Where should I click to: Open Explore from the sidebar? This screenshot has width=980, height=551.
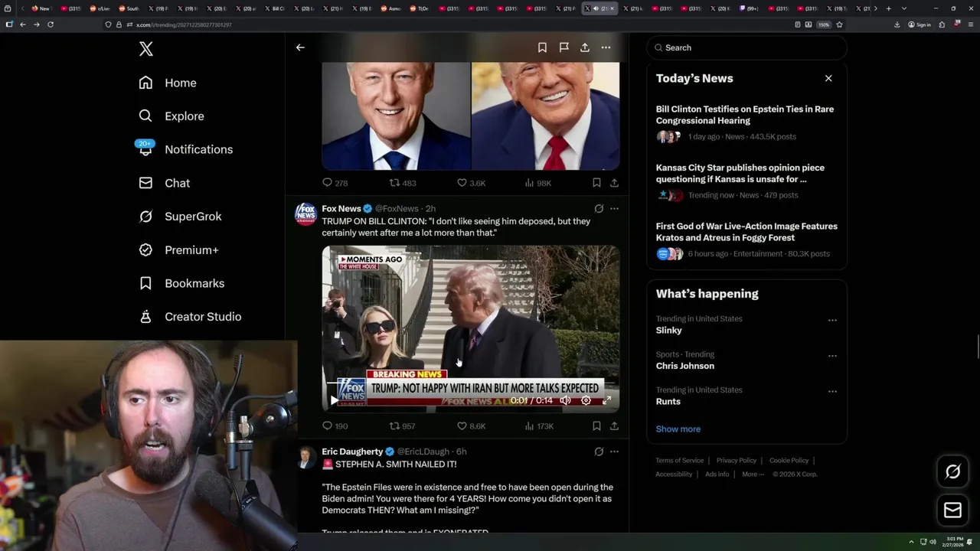(x=171, y=116)
